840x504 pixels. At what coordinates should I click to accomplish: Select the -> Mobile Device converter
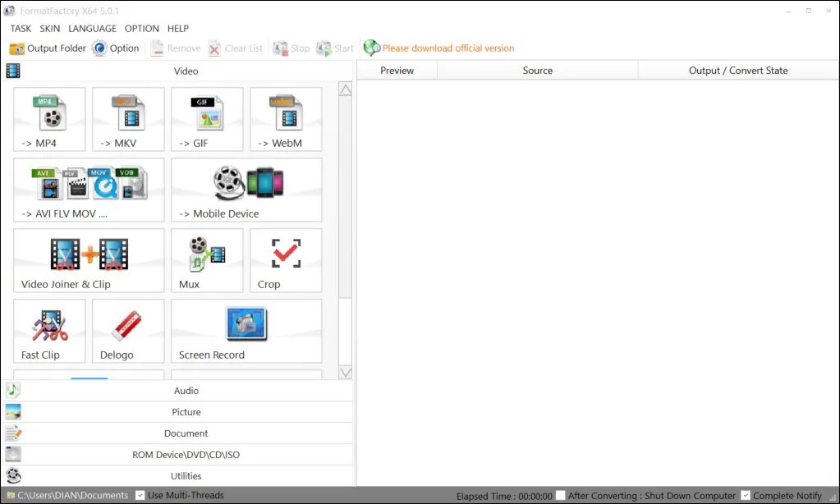point(246,190)
